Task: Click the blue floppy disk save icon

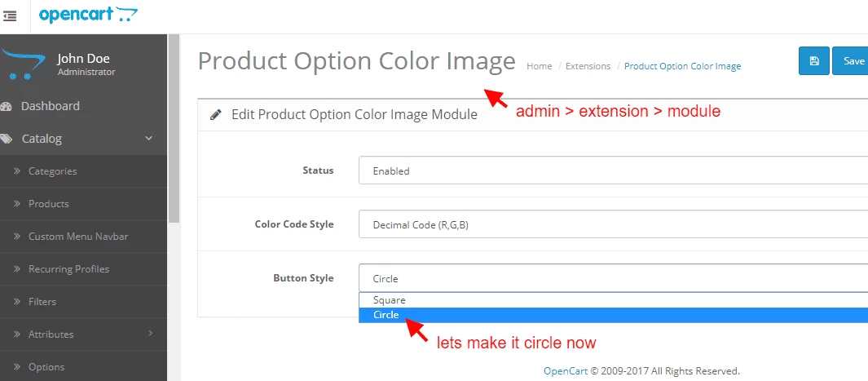Action: pyautogui.click(x=813, y=61)
